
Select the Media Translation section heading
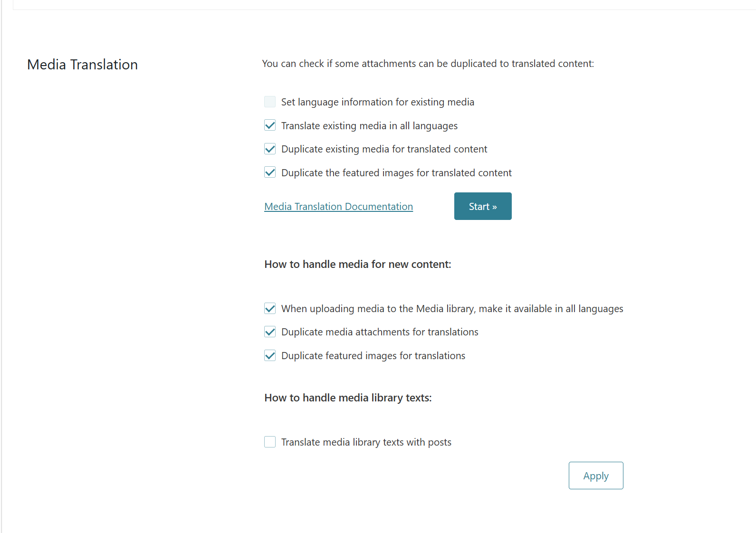click(82, 65)
